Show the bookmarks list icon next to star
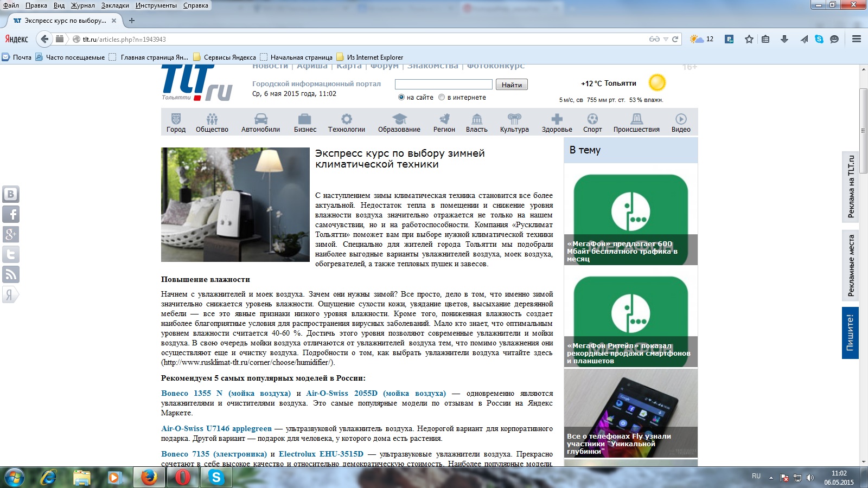 (765, 39)
